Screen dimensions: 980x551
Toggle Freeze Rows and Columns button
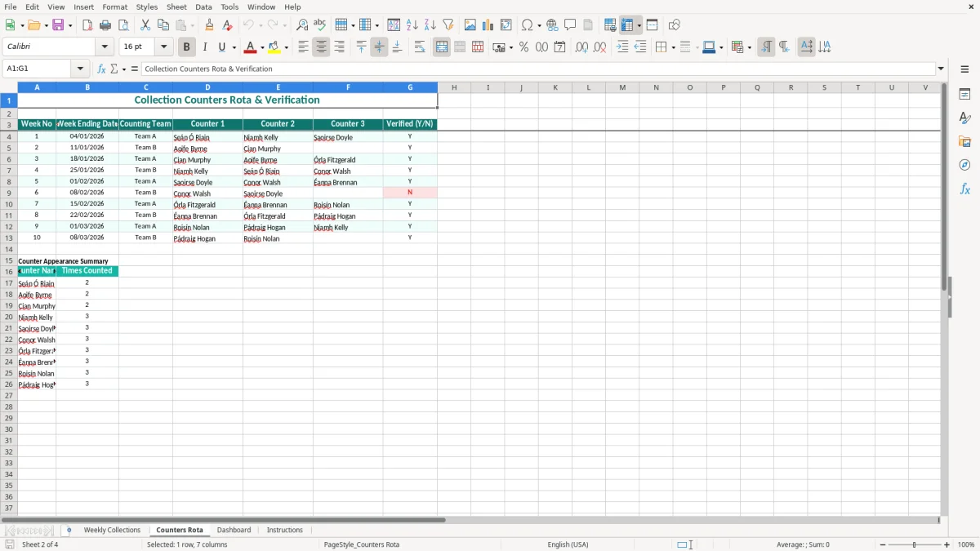[627, 25]
